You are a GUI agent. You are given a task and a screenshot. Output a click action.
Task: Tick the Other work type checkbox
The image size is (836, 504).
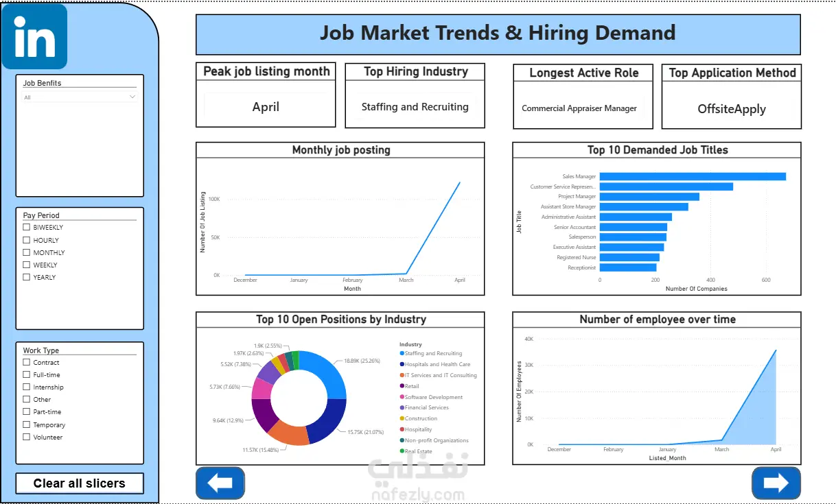[27, 399]
